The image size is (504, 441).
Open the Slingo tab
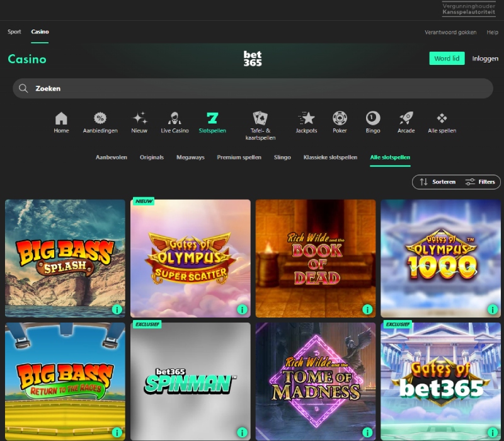point(282,157)
